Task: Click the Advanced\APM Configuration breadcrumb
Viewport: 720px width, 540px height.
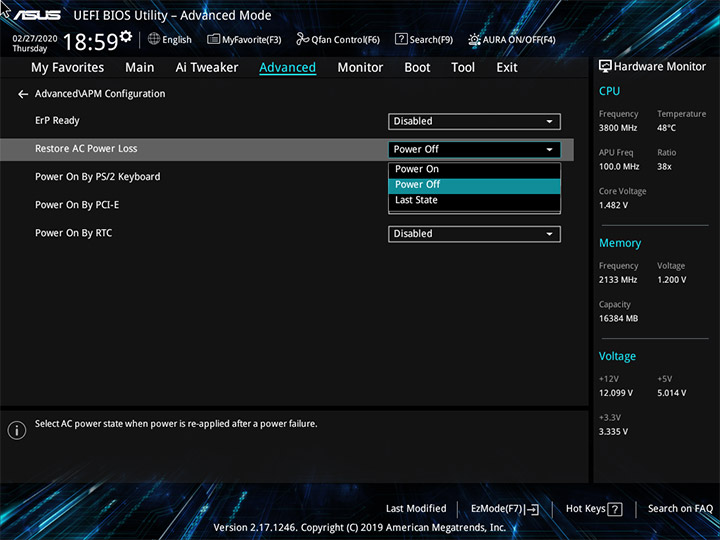Action: coord(100,94)
